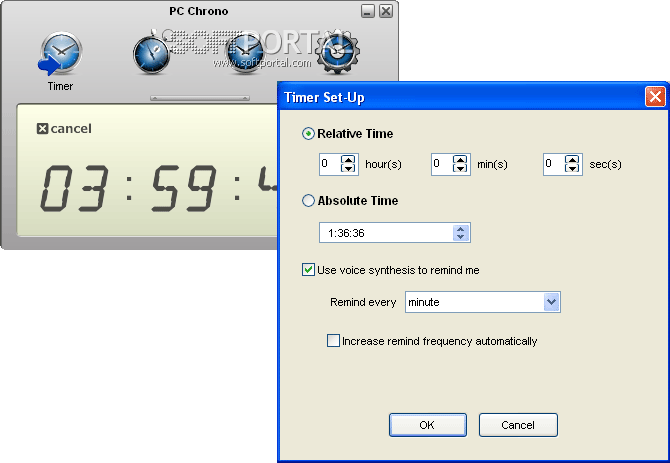Click into the hour(s) input field
This screenshot has width=670, height=463.
coord(330,164)
